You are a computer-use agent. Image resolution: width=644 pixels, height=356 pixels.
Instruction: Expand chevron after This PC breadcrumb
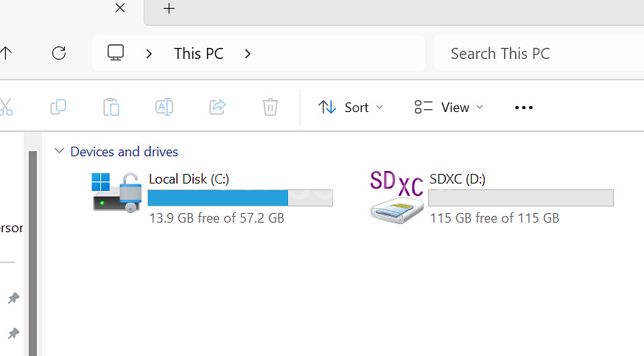(248, 54)
